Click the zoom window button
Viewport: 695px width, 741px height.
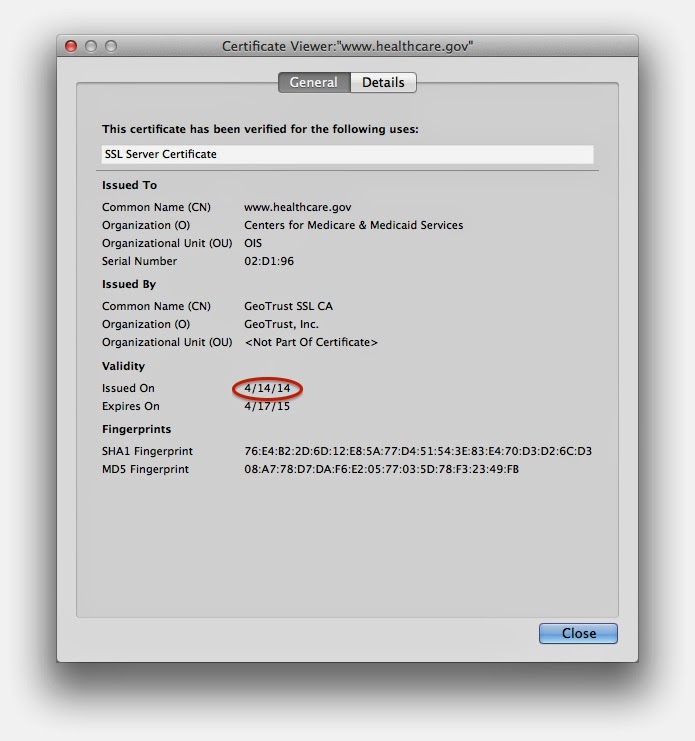(x=111, y=46)
